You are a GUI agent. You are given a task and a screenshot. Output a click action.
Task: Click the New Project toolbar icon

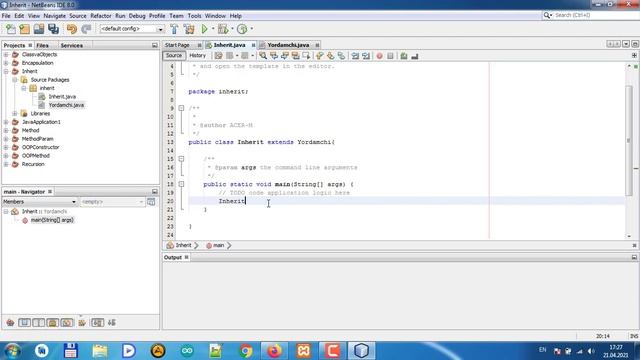(24, 29)
